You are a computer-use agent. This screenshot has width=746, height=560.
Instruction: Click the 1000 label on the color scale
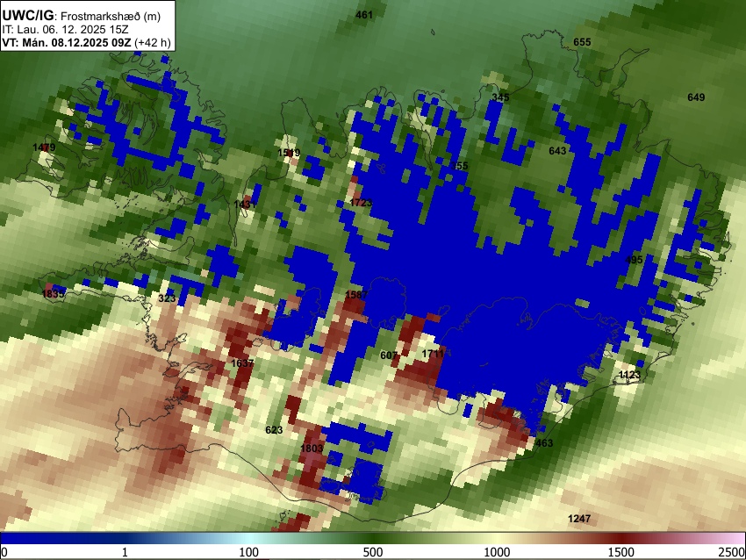click(x=497, y=552)
